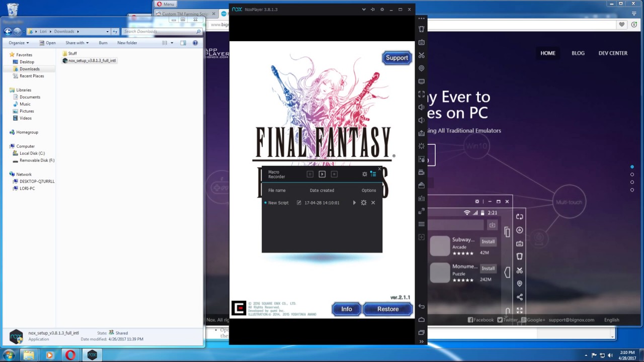Switch to Custom TM Farming browser tab
644x362 pixels.
coord(185,14)
